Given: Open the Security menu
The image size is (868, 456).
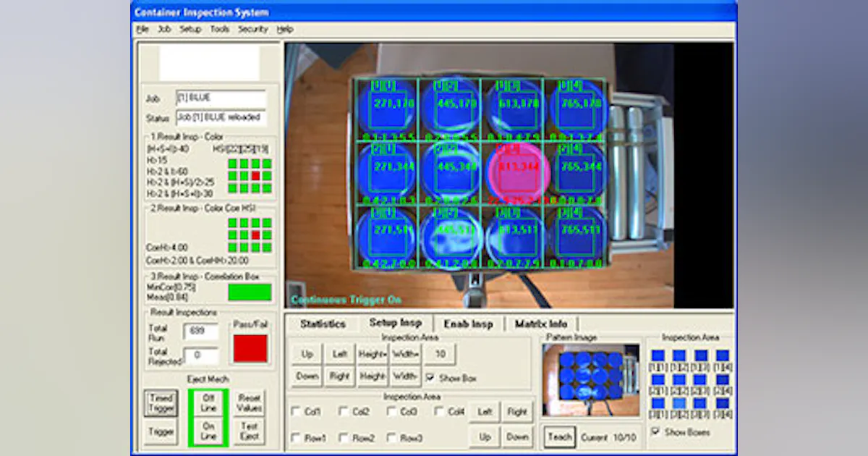Looking at the screenshot, I should coord(252,29).
